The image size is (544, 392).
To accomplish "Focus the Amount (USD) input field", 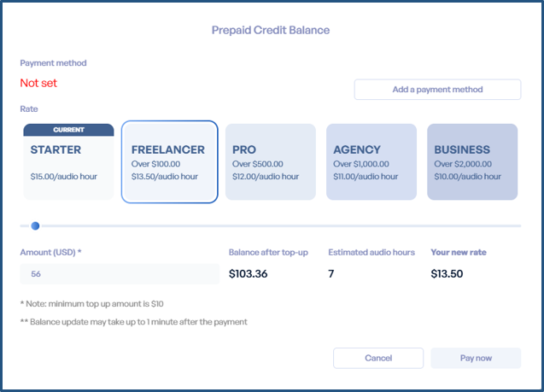I will [120, 274].
